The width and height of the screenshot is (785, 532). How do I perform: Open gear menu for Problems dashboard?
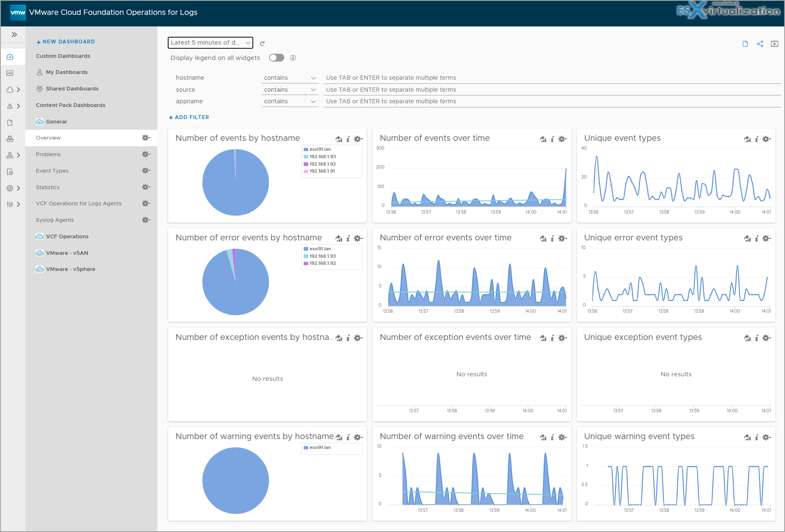coord(146,154)
